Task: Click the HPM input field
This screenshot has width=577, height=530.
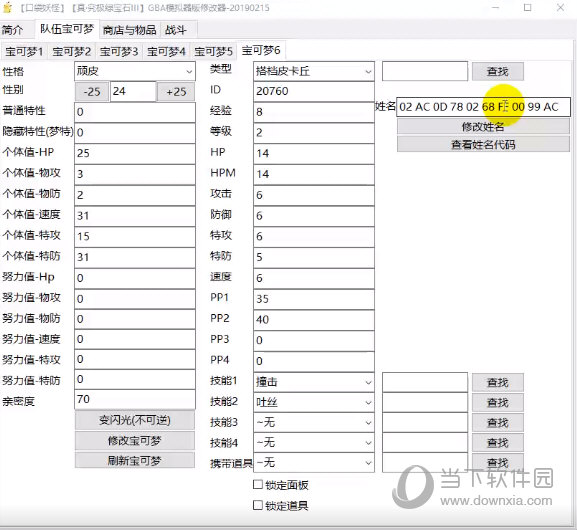Action: 314,174
